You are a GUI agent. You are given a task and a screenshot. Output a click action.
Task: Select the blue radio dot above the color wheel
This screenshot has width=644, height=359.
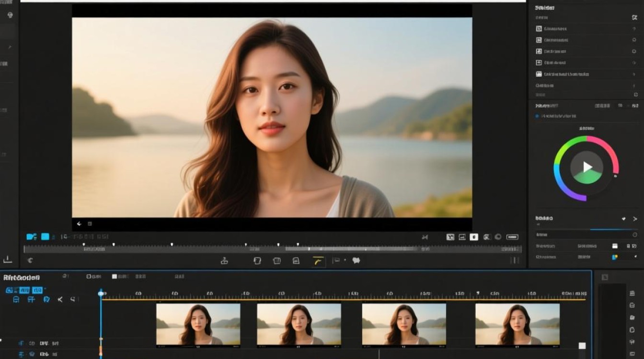[x=537, y=116]
